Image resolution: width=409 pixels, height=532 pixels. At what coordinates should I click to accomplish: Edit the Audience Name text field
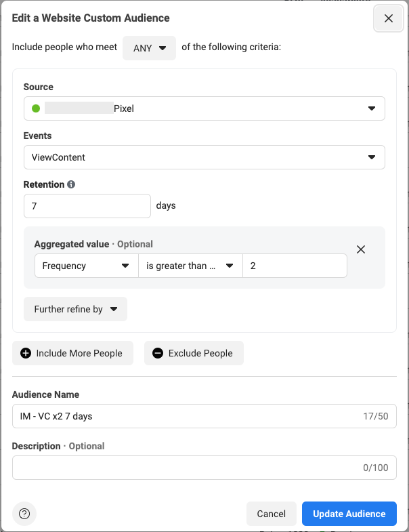click(204, 416)
